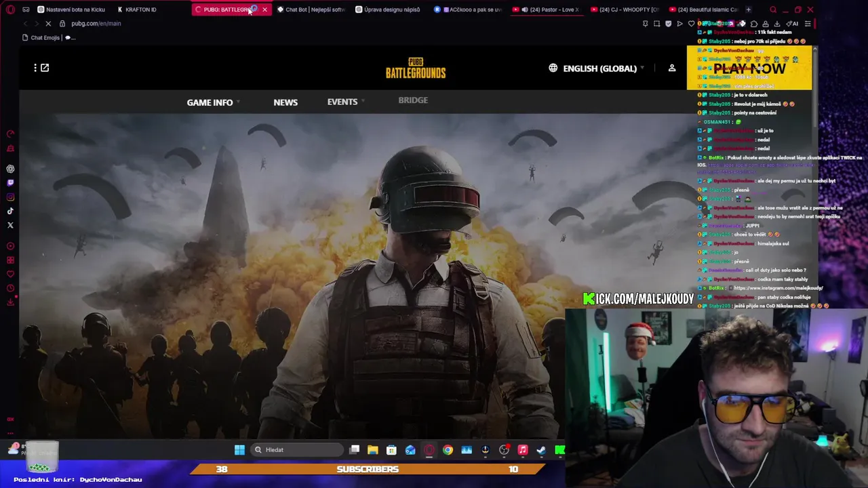Expand the GAME INFO menu
This screenshot has height=488, width=868.
coord(214,102)
